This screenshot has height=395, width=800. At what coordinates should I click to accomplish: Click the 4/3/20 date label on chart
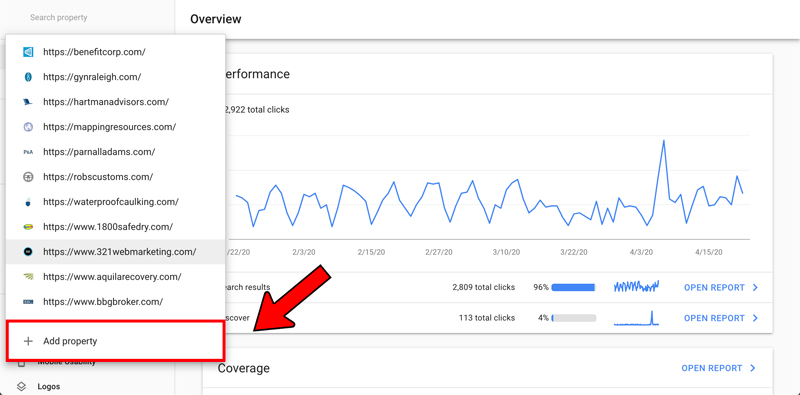(642, 252)
